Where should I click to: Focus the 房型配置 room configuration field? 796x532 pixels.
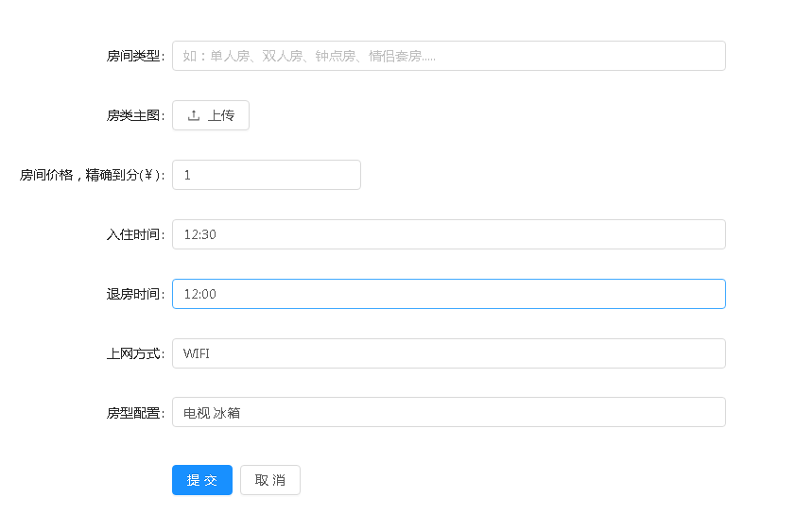click(x=449, y=412)
